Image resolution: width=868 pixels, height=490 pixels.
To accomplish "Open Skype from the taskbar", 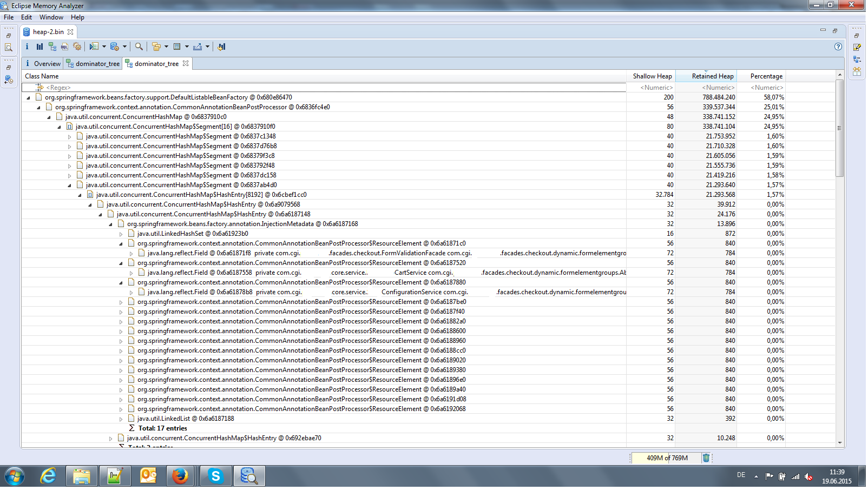I will pyautogui.click(x=215, y=476).
